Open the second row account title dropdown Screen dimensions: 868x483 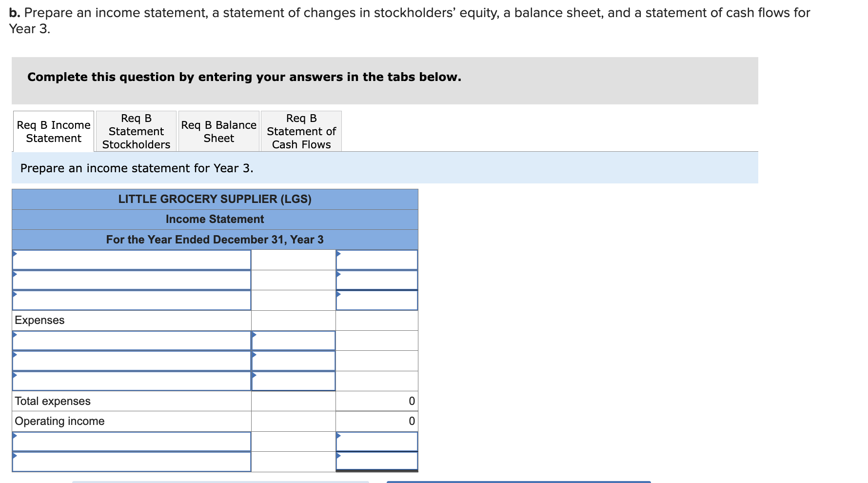pyautogui.click(x=132, y=280)
